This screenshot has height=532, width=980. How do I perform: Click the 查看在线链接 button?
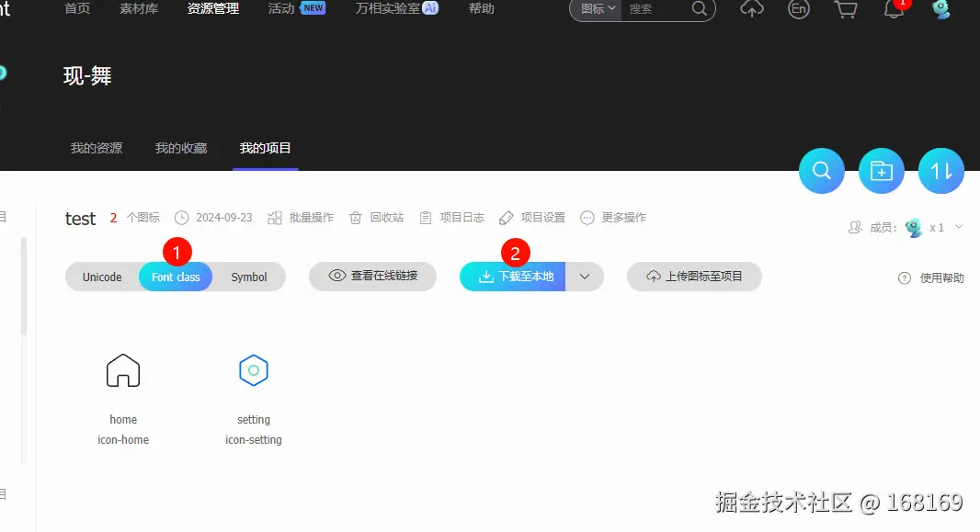[372, 277]
